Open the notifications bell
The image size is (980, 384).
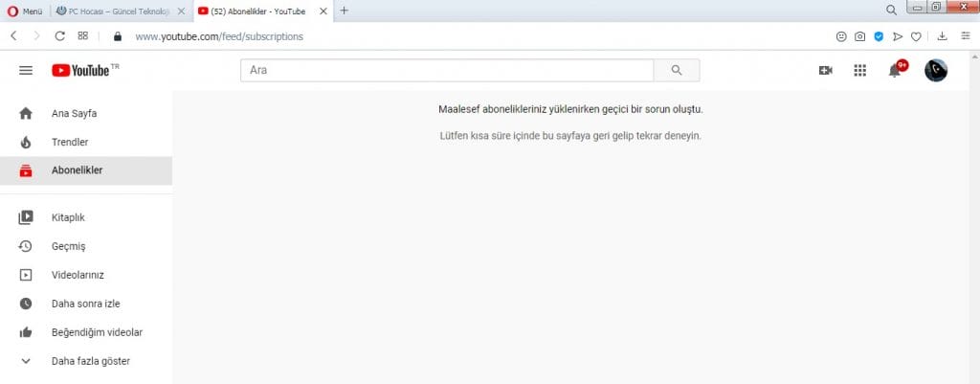pos(895,70)
